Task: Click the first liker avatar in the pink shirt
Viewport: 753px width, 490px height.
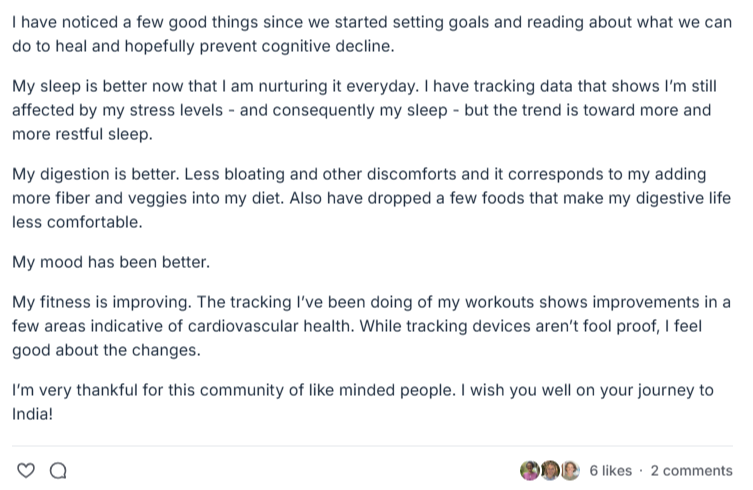Action: click(x=530, y=470)
